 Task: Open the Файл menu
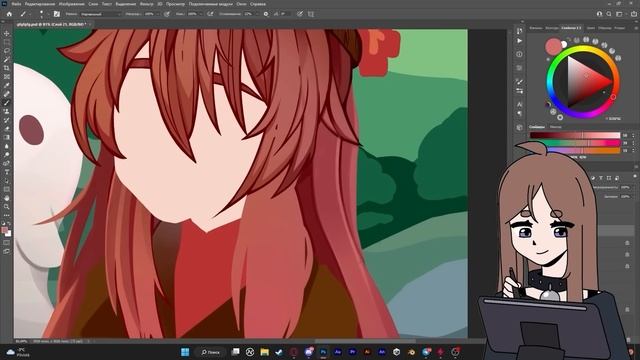point(16,4)
